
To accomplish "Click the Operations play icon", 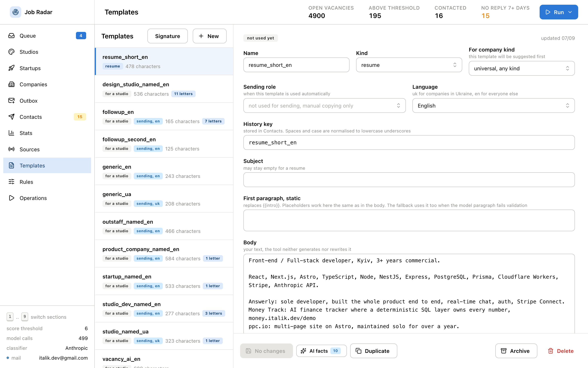I will click(x=11, y=198).
